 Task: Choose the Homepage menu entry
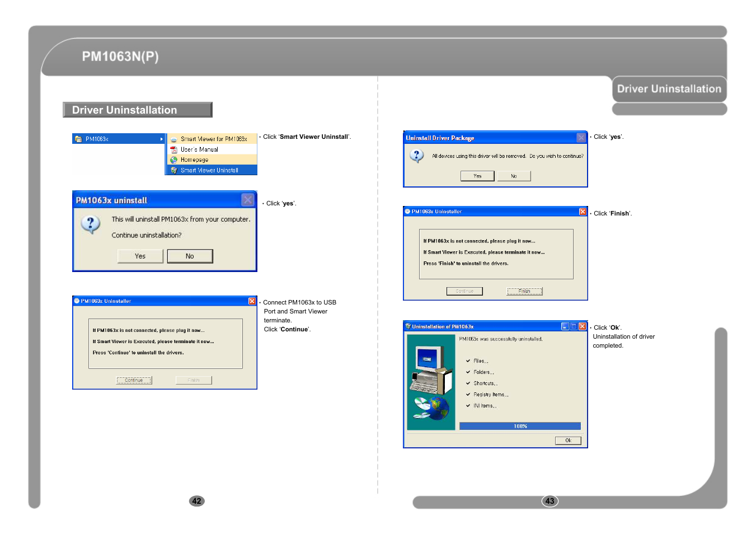point(212,160)
